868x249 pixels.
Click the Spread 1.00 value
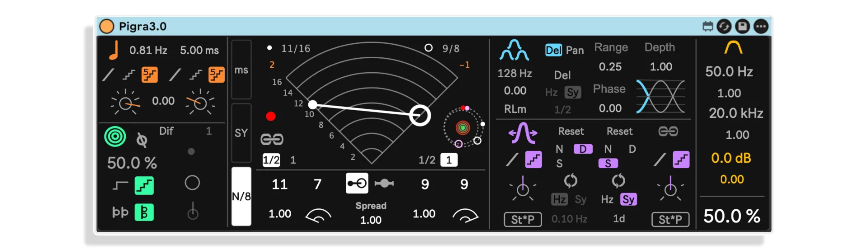click(371, 220)
